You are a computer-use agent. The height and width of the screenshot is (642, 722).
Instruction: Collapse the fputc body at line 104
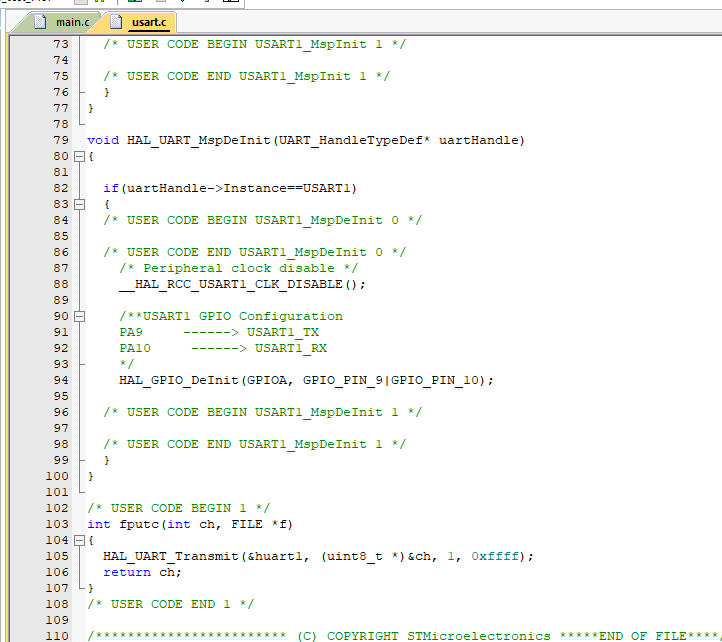[80, 540]
